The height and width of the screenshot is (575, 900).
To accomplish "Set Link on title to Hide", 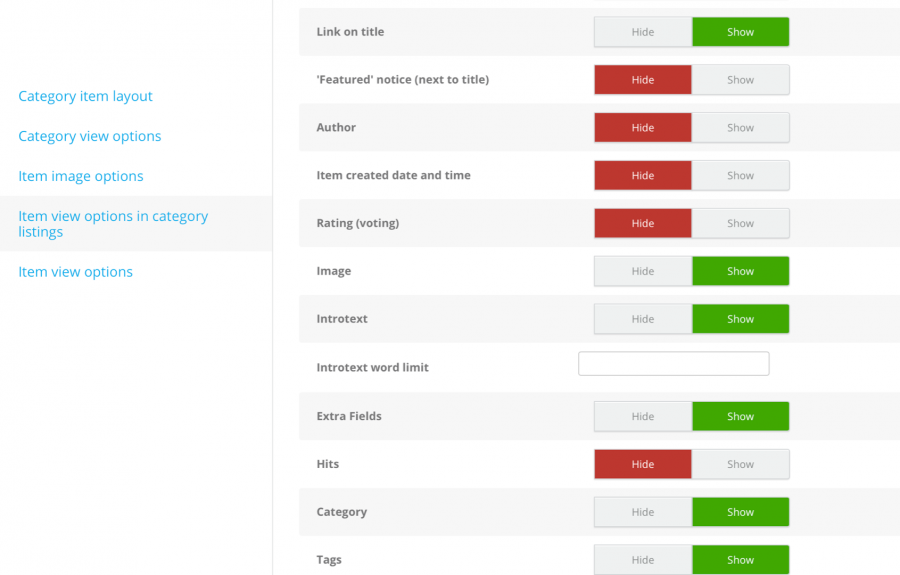I will [x=643, y=32].
